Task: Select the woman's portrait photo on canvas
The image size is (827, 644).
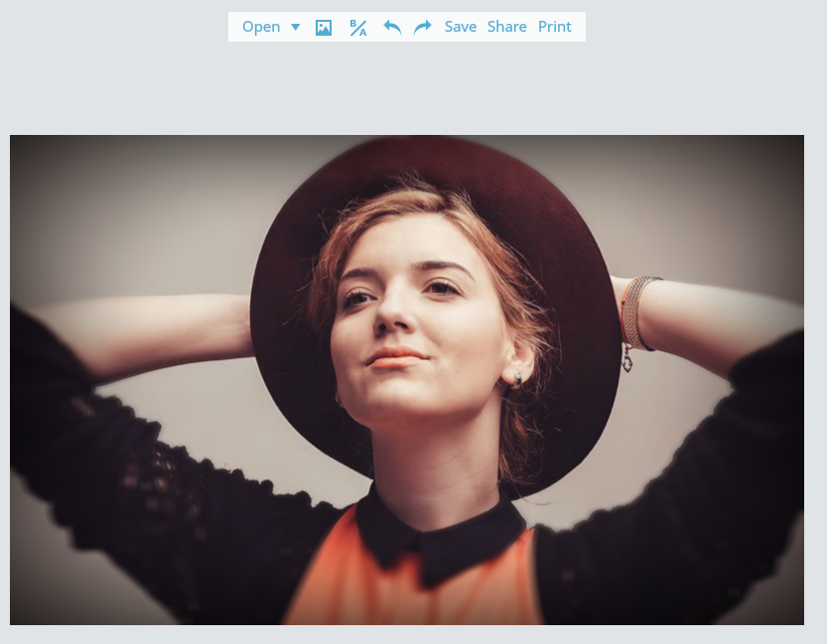Action: point(407,380)
